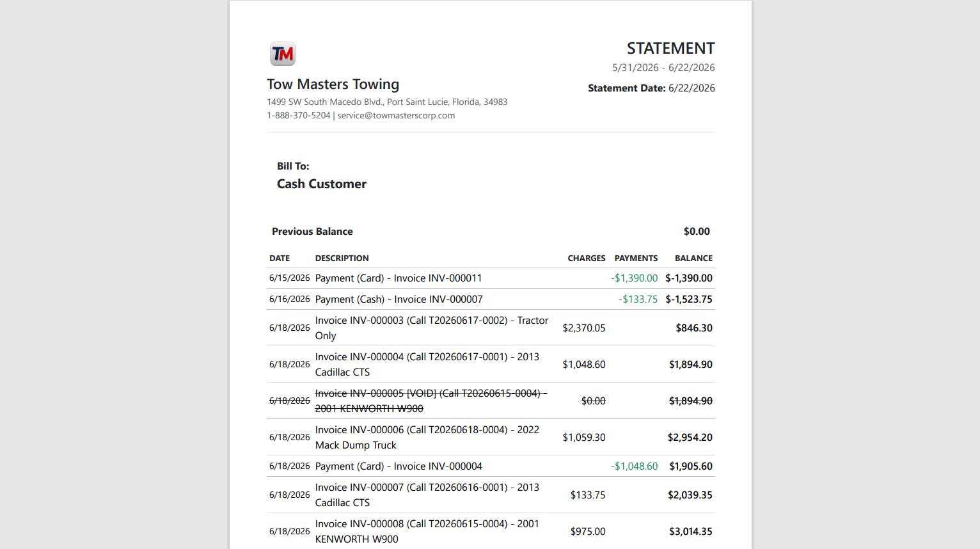980x549 pixels.
Task: Click the Tow Masters TM logo icon
Action: [x=282, y=54]
